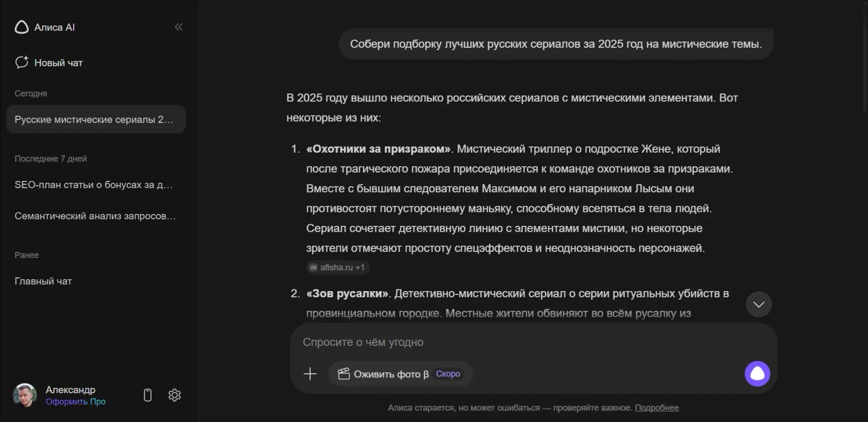Open the mobile phone icon near the profile
868x422 pixels.
[147, 395]
